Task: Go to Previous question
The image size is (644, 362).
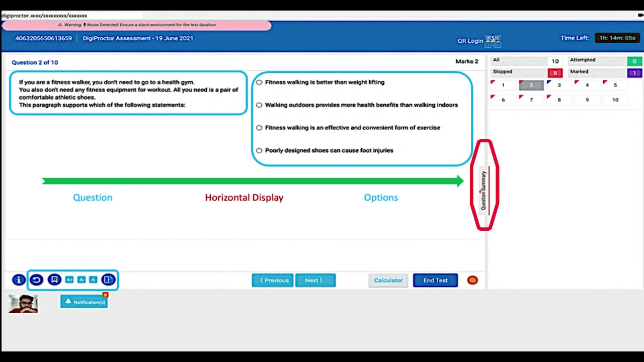Action: point(273,281)
